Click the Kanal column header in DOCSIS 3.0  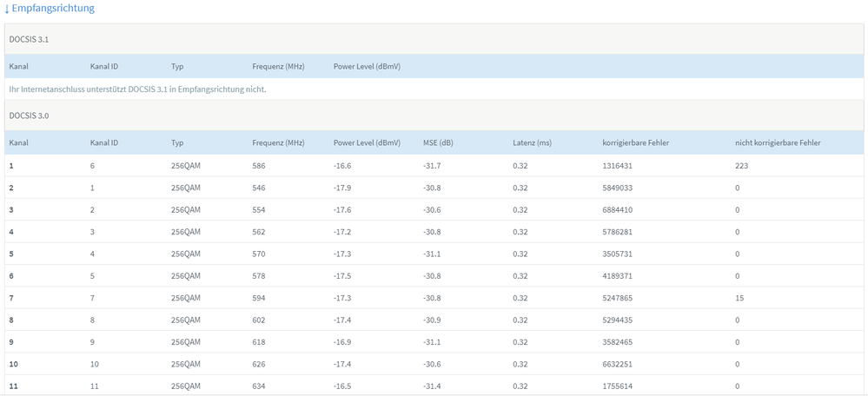tap(19, 142)
